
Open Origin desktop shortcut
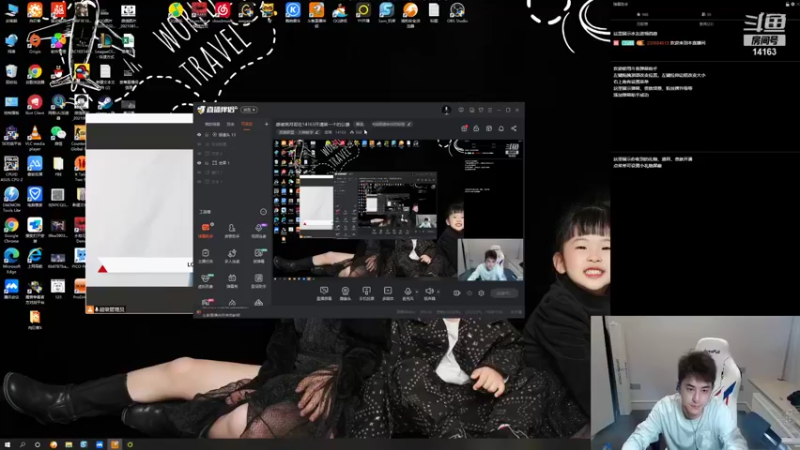35,43
